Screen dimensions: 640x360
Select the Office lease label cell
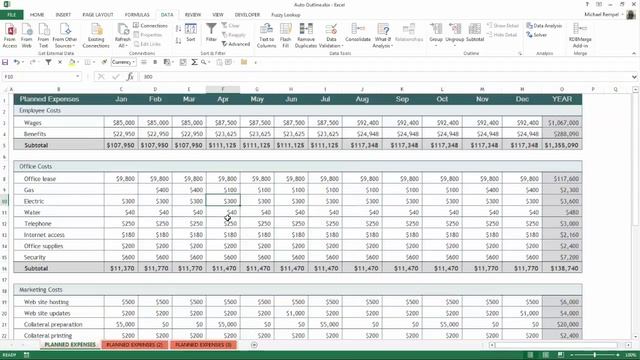tap(59, 179)
